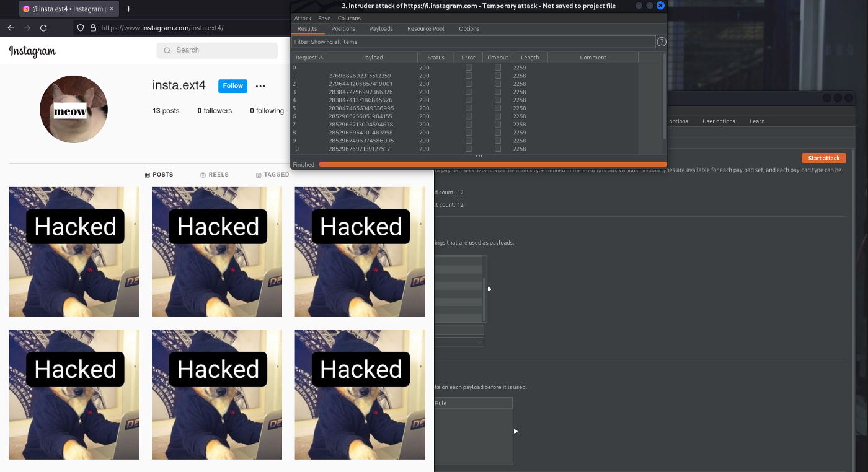Tick the Error checkbox for request 10

pyautogui.click(x=469, y=149)
